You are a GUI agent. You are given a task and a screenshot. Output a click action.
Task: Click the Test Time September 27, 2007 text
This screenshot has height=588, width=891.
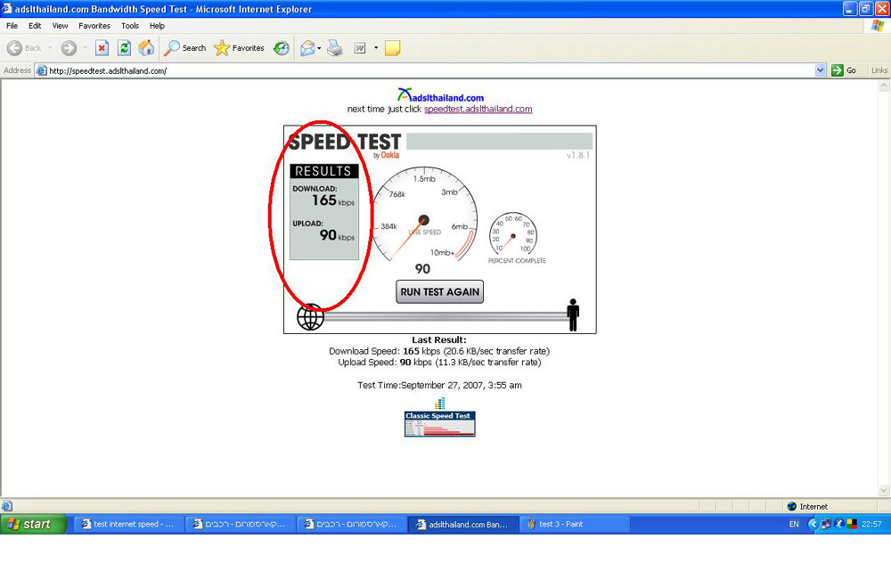pos(439,385)
